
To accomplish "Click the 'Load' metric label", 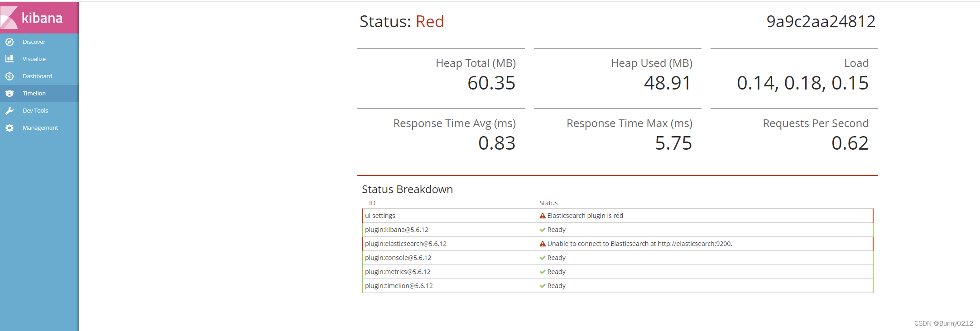I will [x=856, y=63].
